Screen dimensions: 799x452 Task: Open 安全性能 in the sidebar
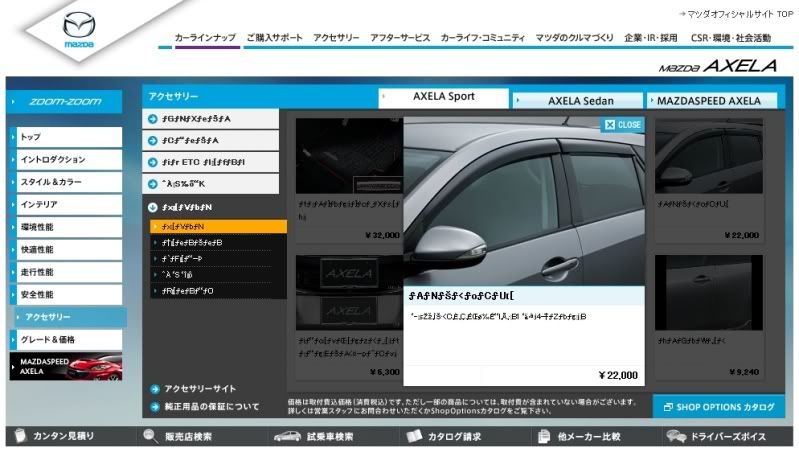(66, 294)
